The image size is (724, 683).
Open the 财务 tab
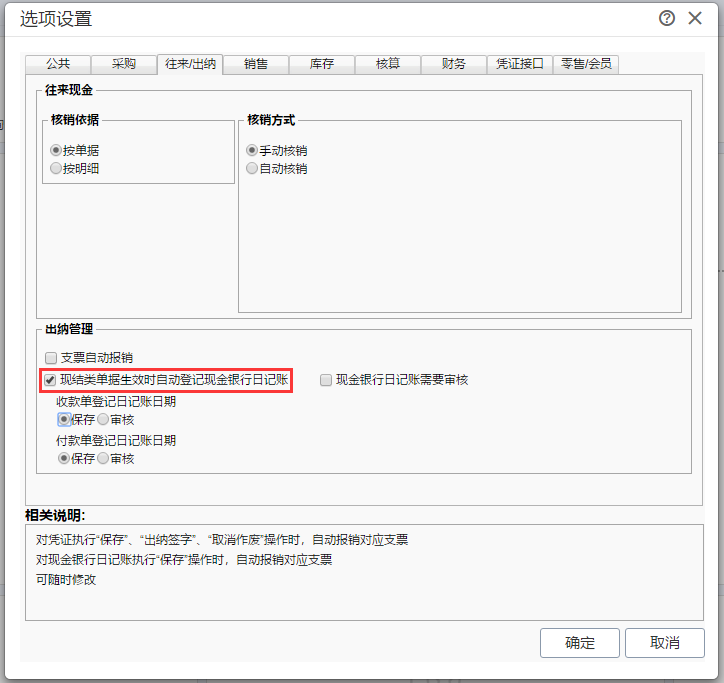454,64
